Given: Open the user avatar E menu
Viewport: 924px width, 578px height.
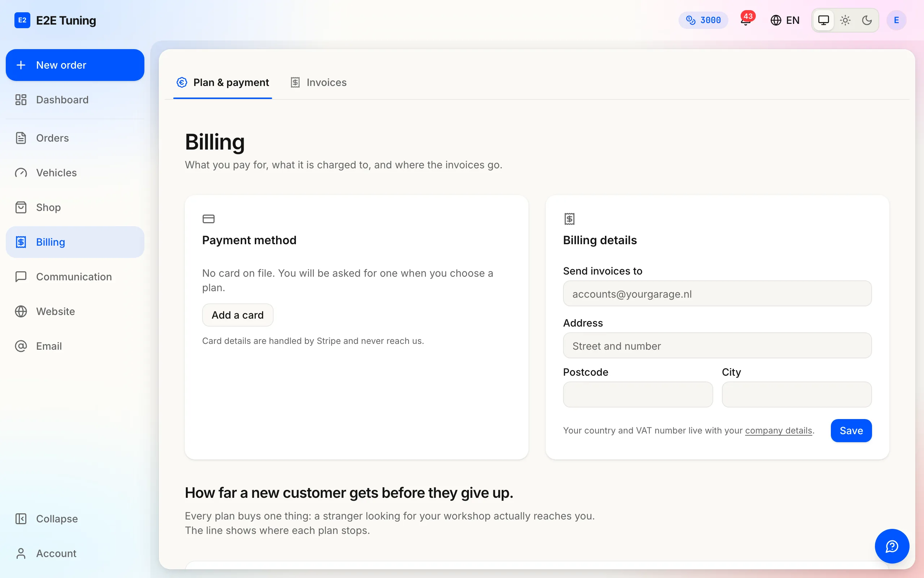Looking at the screenshot, I should (x=897, y=20).
